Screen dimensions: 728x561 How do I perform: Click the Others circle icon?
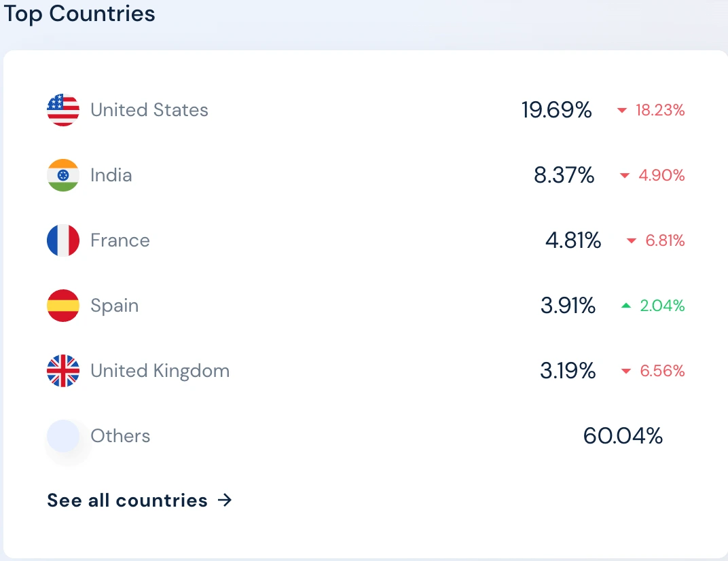point(63,436)
